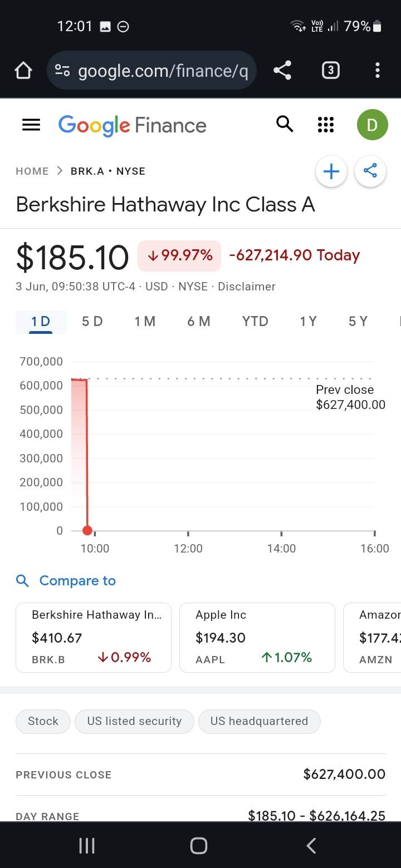This screenshot has width=401, height=868.
Task: Switch chart to 5D range
Action: pos(92,321)
